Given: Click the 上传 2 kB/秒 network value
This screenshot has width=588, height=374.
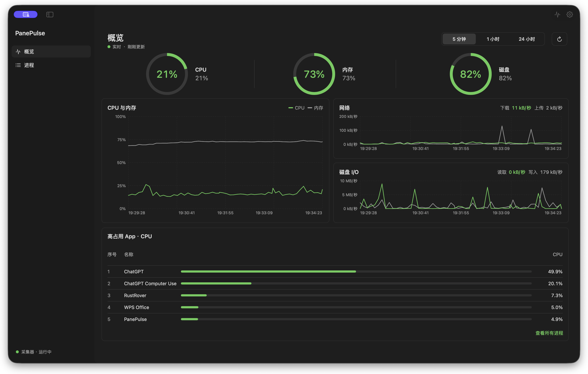Looking at the screenshot, I should click(x=548, y=108).
